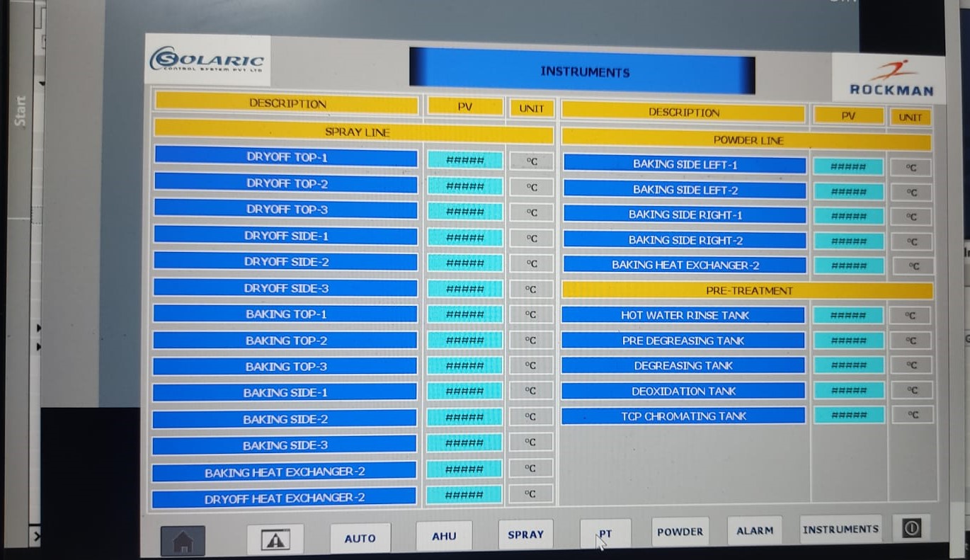
Task: Click the SPRAY LINE section header
Action: [x=354, y=132]
